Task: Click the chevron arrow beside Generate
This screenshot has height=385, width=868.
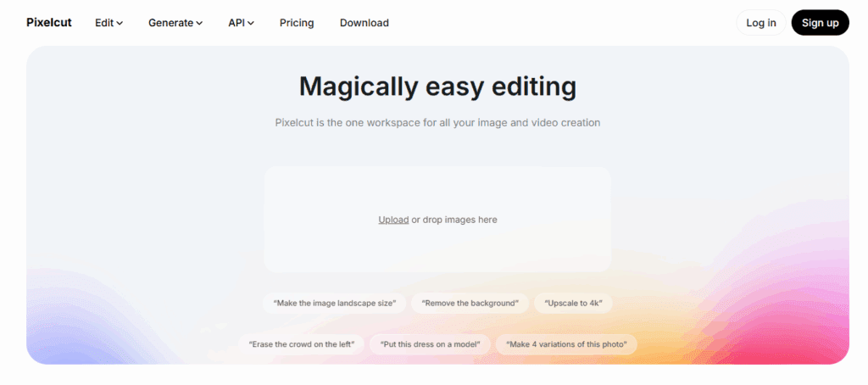Action: pos(200,24)
